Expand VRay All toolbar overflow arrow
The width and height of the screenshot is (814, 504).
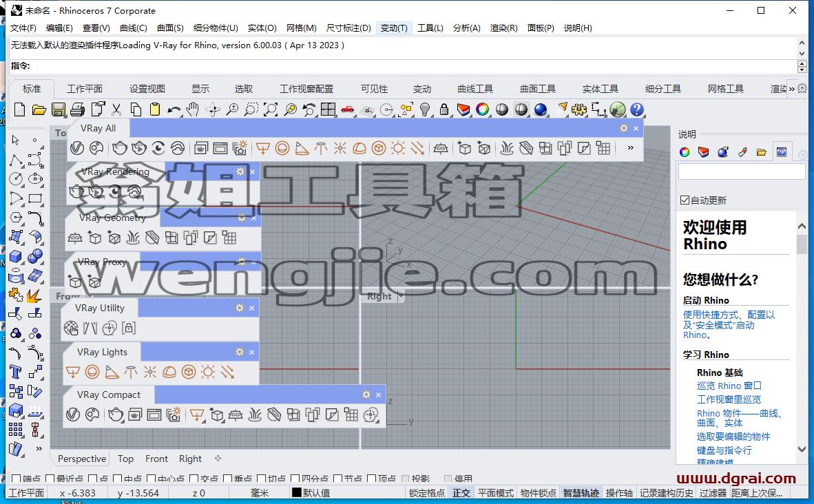pyautogui.click(x=631, y=149)
